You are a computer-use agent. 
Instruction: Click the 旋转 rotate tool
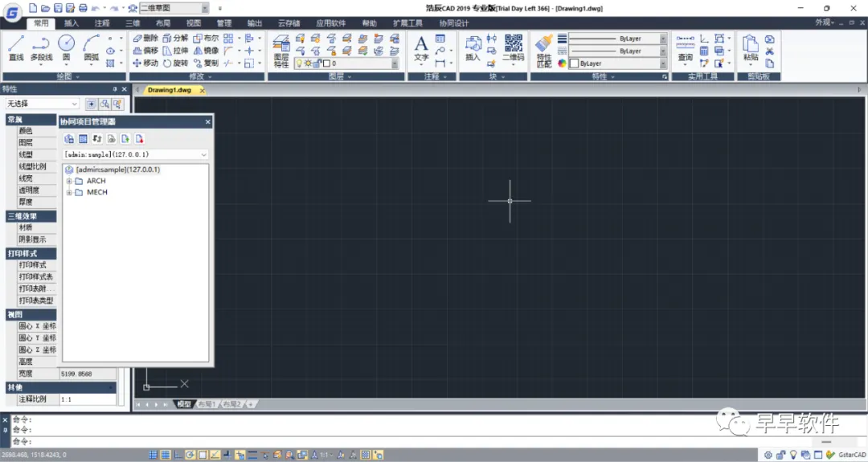click(175, 63)
